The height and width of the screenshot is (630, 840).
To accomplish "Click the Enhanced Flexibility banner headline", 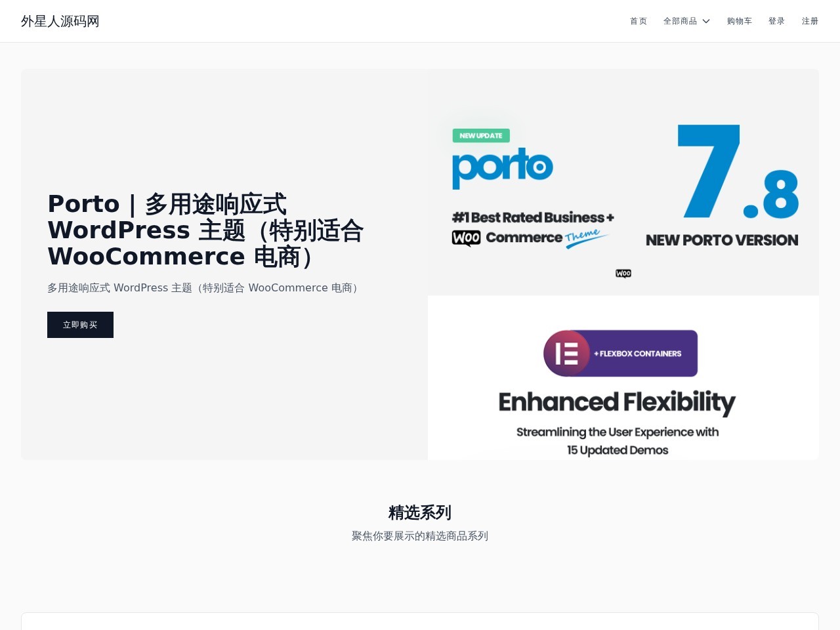I will 616,402.
